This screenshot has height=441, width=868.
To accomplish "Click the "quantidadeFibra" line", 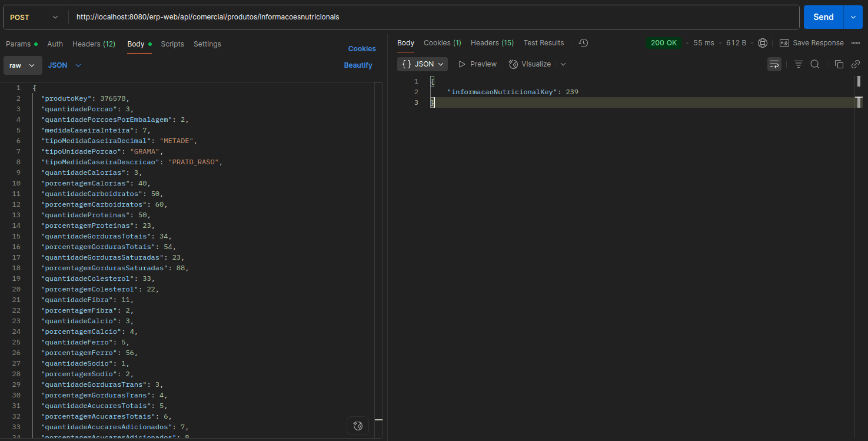I will pos(87,300).
